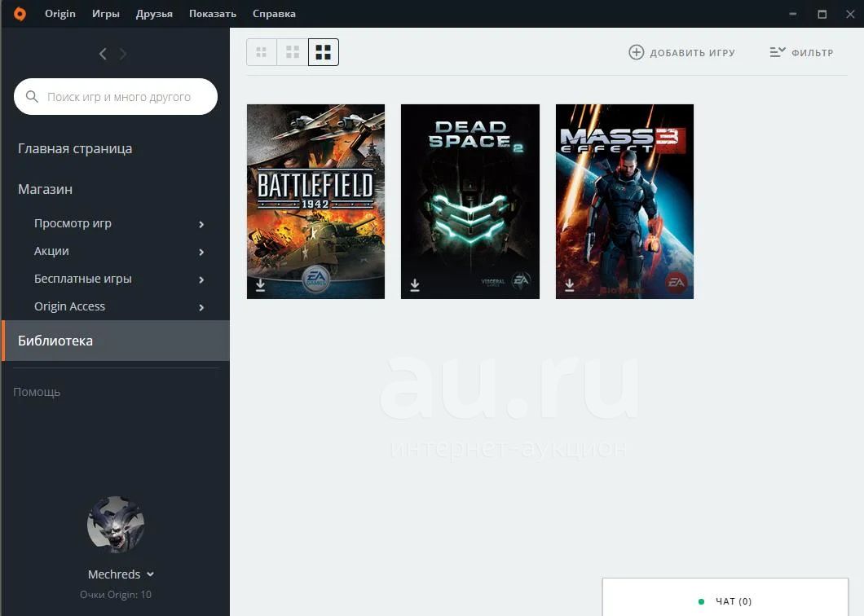Switch to medium tile grid view
This screenshot has height=616, width=864.
(293, 52)
